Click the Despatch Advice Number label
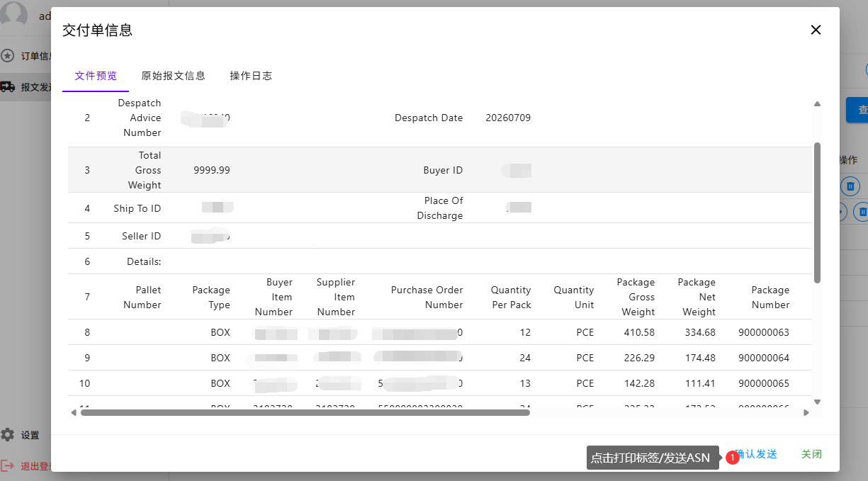The width and height of the screenshot is (868, 481). tap(140, 118)
